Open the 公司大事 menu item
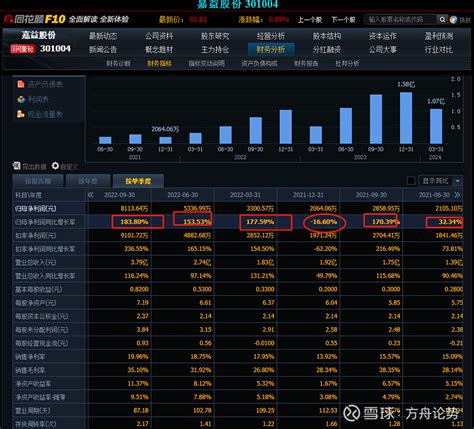The image size is (474, 429). pyautogui.click(x=383, y=50)
